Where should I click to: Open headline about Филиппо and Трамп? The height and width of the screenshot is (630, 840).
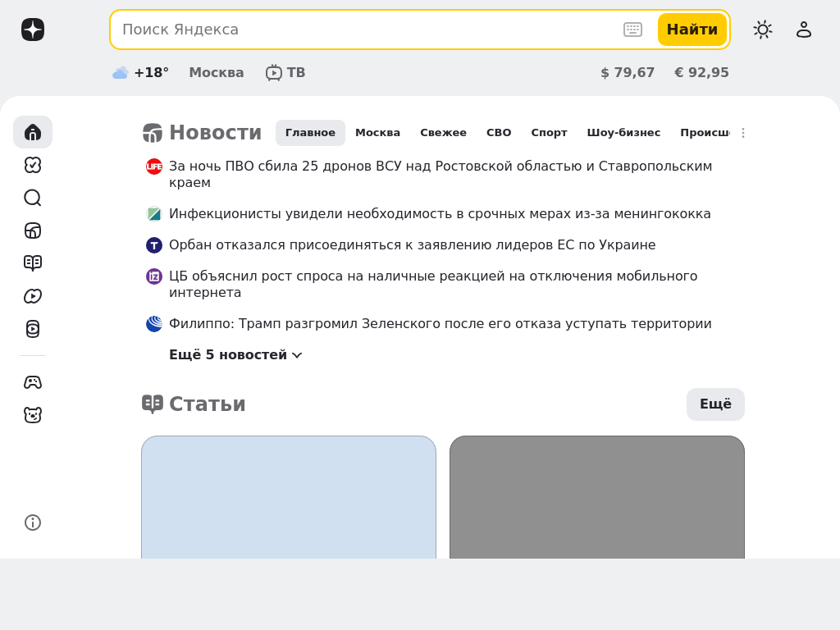pos(441,323)
